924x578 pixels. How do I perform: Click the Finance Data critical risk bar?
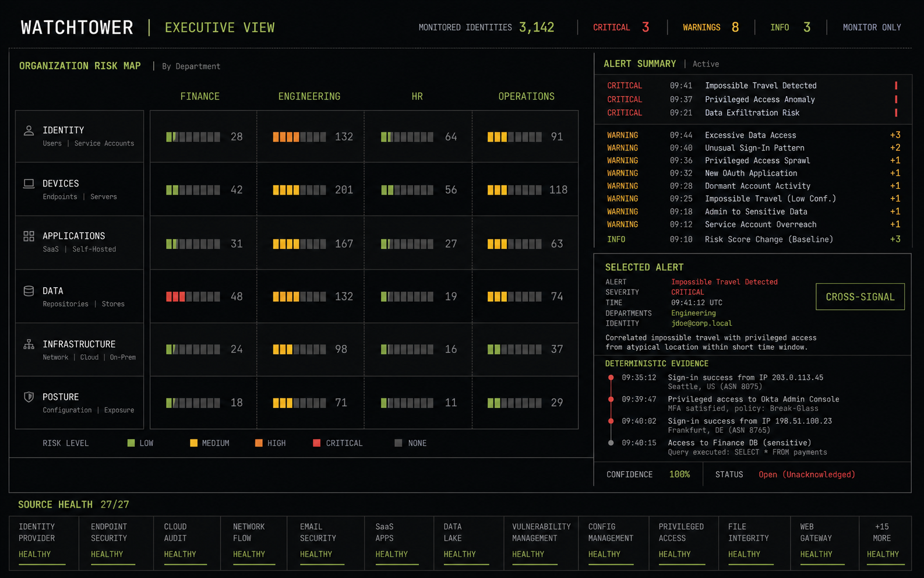pos(193,297)
